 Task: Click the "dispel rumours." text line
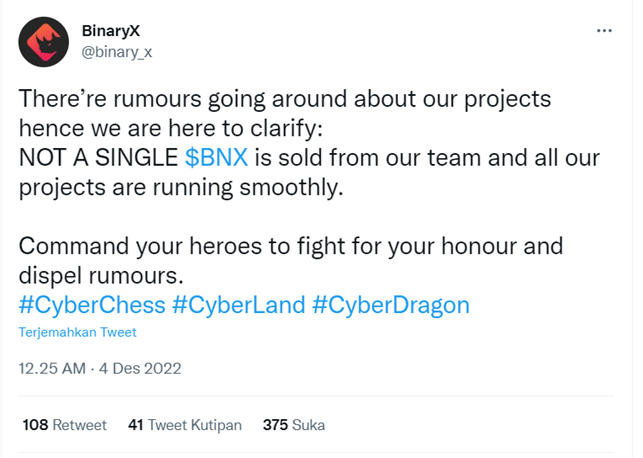[101, 276]
